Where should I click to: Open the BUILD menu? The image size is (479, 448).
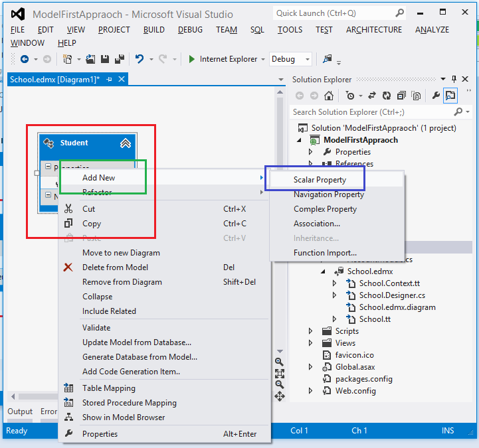pos(154,30)
